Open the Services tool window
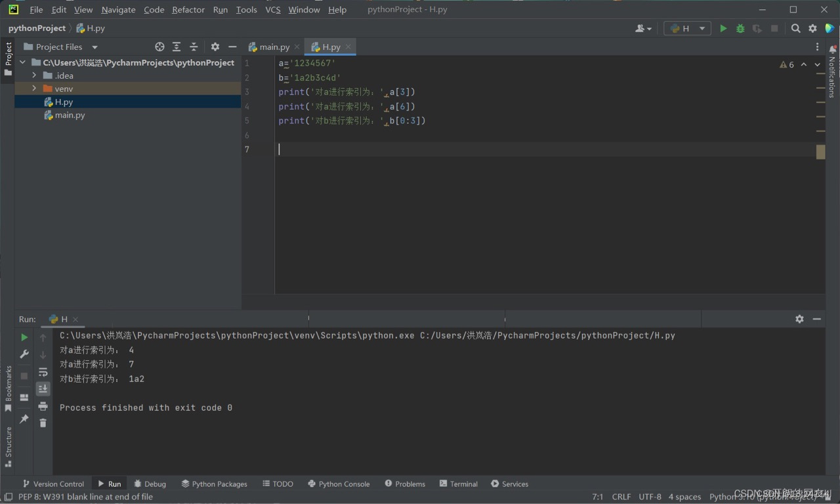Image resolution: width=840 pixels, height=504 pixels. 509,484
